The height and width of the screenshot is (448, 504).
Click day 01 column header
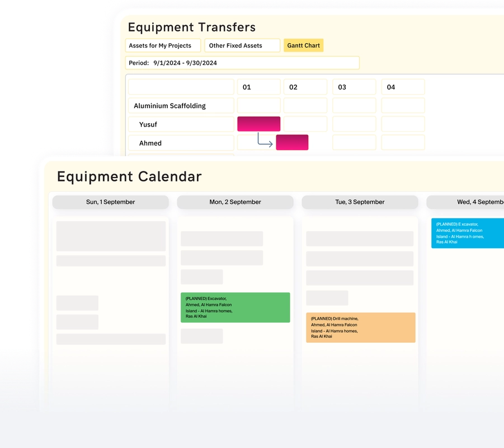(258, 87)
